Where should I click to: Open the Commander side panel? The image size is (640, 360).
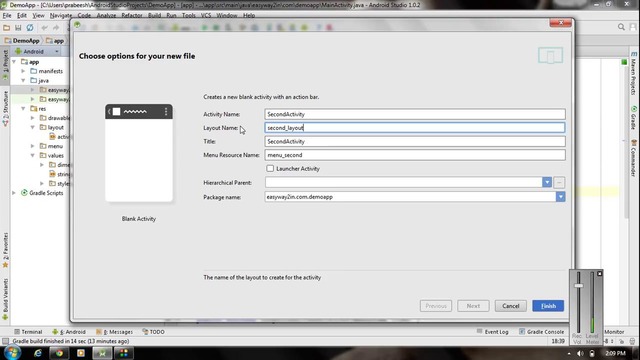pos(633,157)
